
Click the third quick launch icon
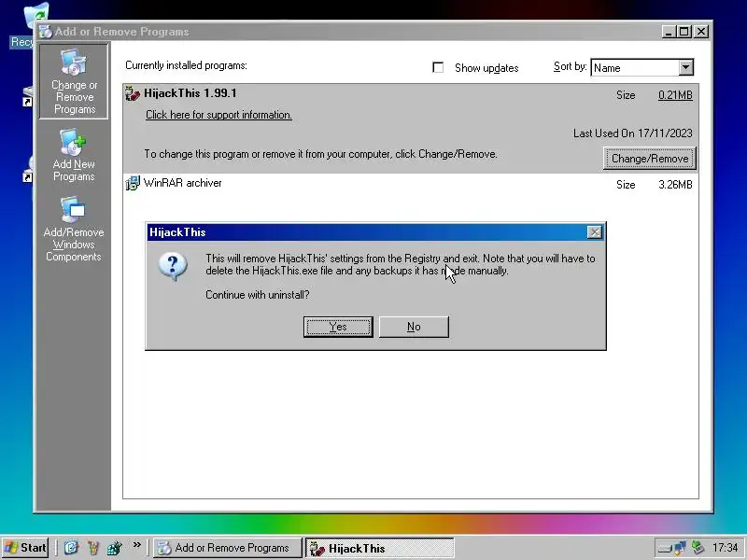[114, 548]
